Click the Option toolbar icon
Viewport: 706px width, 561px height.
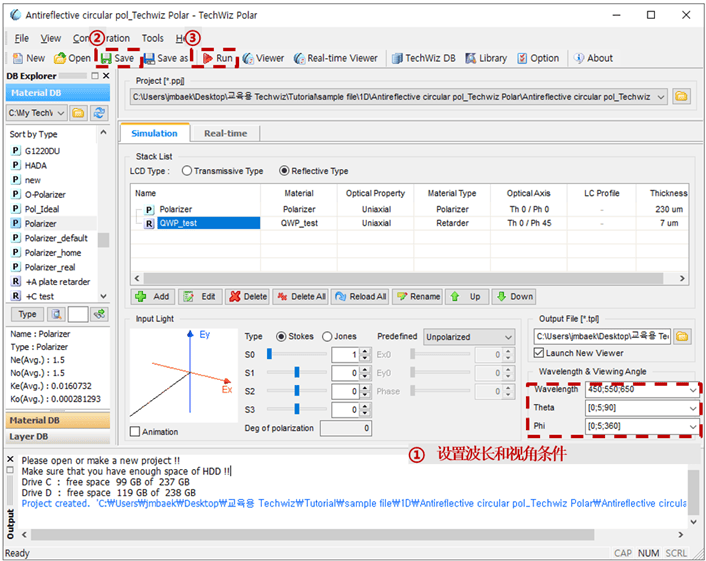[x=537, y=58]
